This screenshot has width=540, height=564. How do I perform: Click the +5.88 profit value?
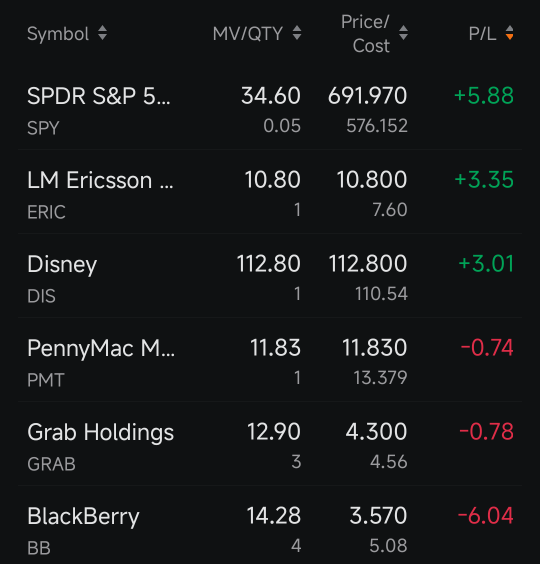pos(484,96)
